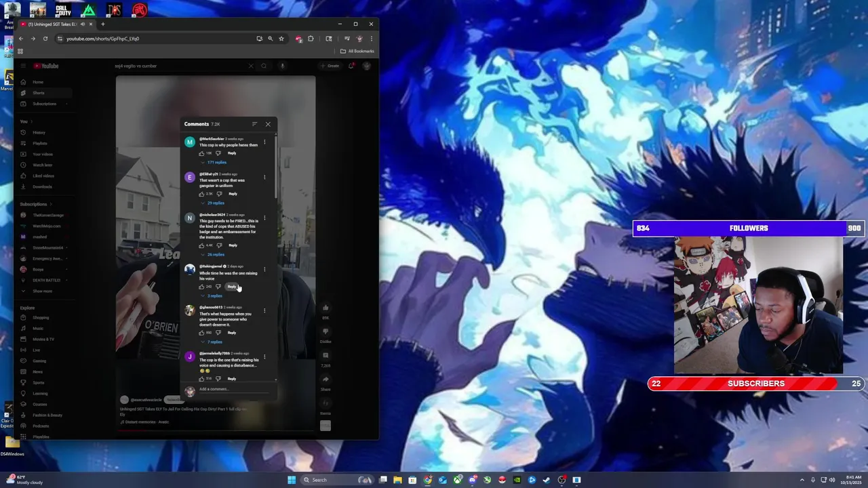Screen dimensions: 868x488
Task: Go to the YouTube logo home
Action: coord(45,66)
